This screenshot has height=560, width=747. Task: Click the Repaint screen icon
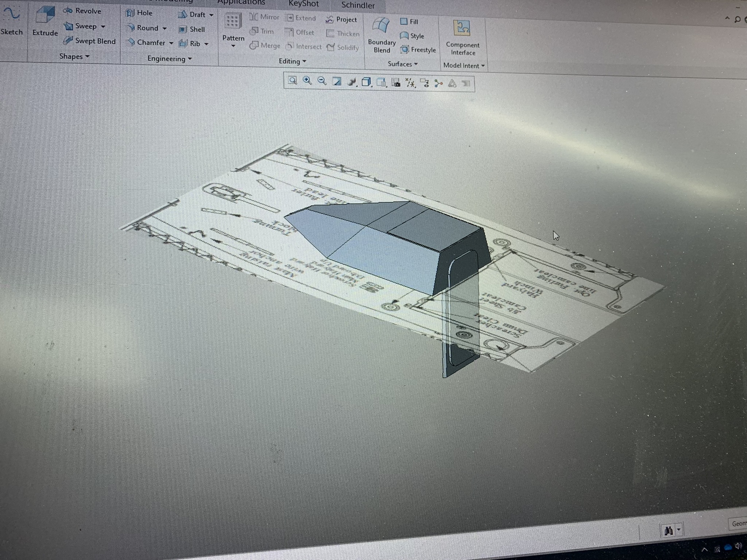pos(337,82)
